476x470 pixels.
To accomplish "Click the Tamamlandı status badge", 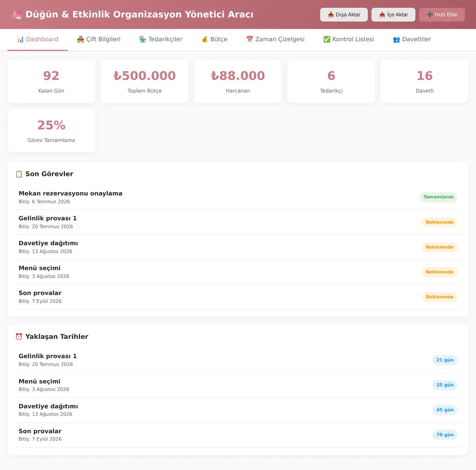I will [438, 197].
